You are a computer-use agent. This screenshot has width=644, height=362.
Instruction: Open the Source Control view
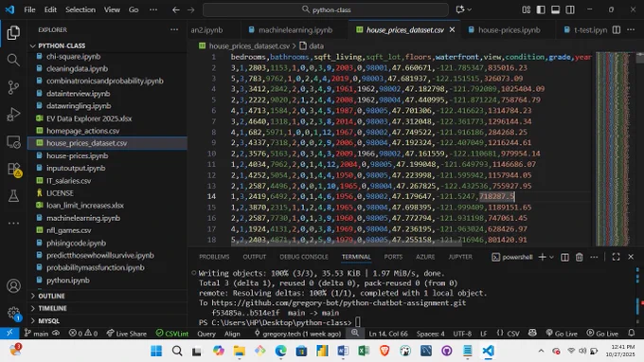pos(13,87)
